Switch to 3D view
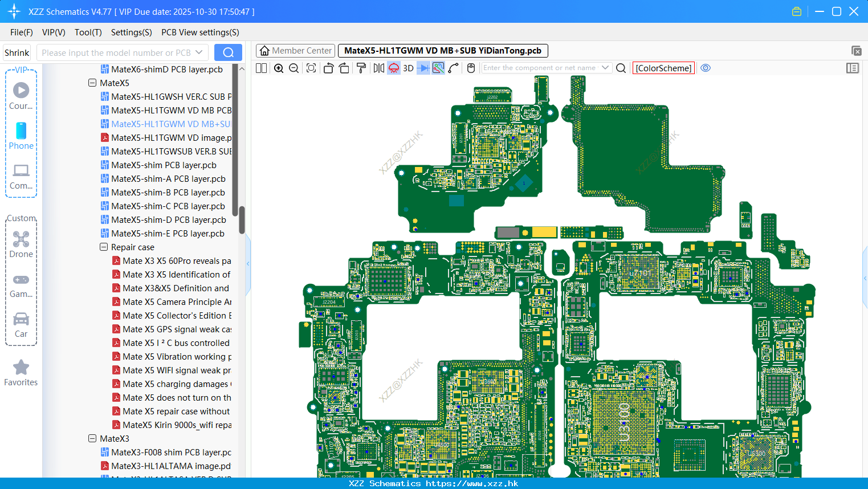Image resolution: width=868 pixels, height=489 pixels. pyautogui.click(x=408, y=68)
